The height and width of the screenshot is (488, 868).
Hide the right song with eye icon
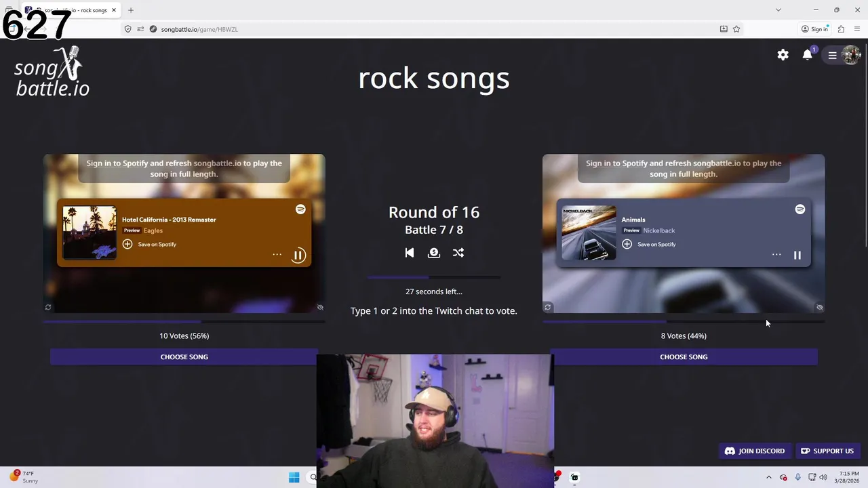pyautogui.click(x=820, y=307)
